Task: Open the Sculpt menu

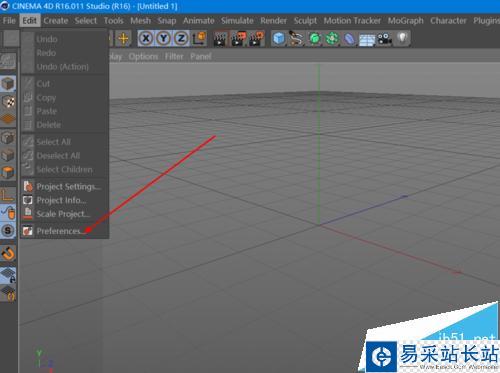Action: (x=305, y=21)
